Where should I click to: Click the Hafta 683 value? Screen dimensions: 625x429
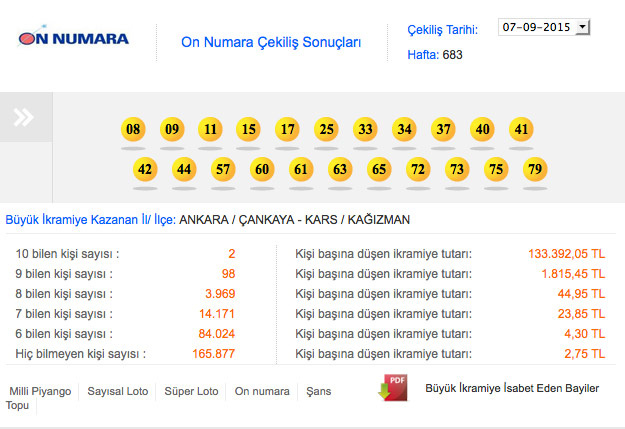click(x=452, y=55)
